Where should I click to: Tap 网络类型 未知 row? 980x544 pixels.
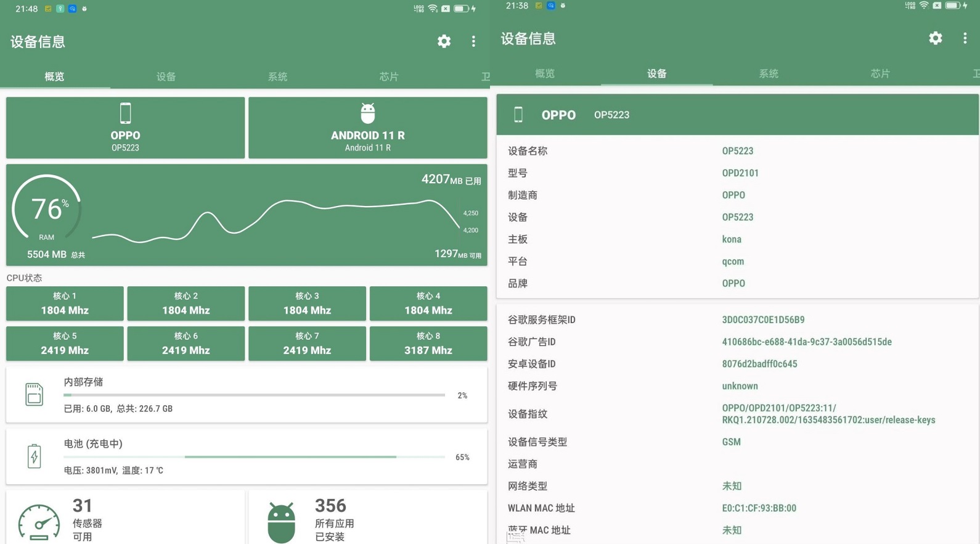pyautogui.click(x=738, y=486)
